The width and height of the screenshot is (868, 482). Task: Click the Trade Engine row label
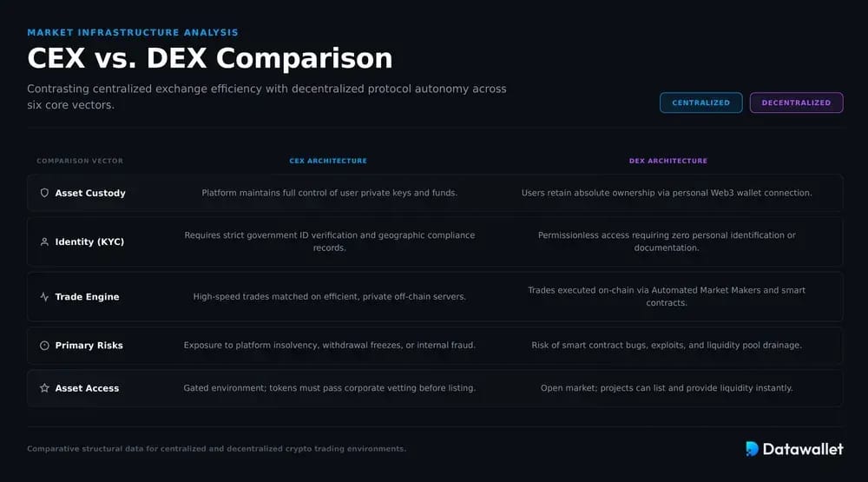87,296
